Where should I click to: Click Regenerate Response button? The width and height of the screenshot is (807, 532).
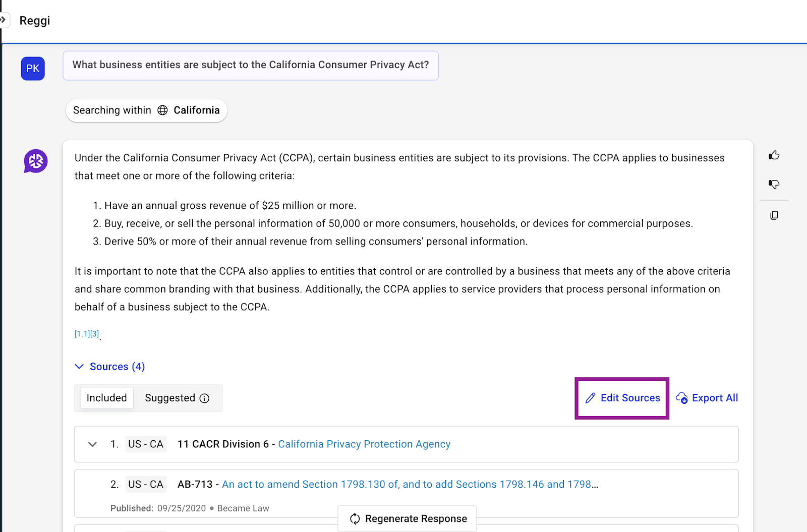click(408, 518)
